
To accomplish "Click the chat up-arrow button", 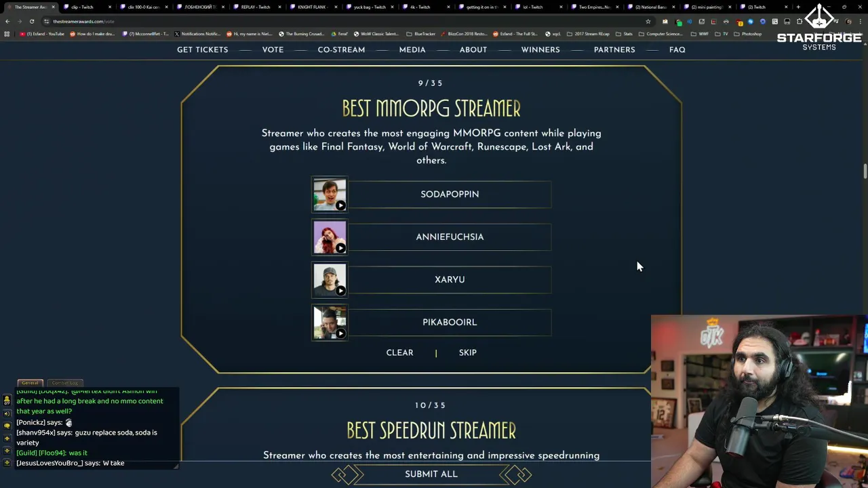I will 7,439.
